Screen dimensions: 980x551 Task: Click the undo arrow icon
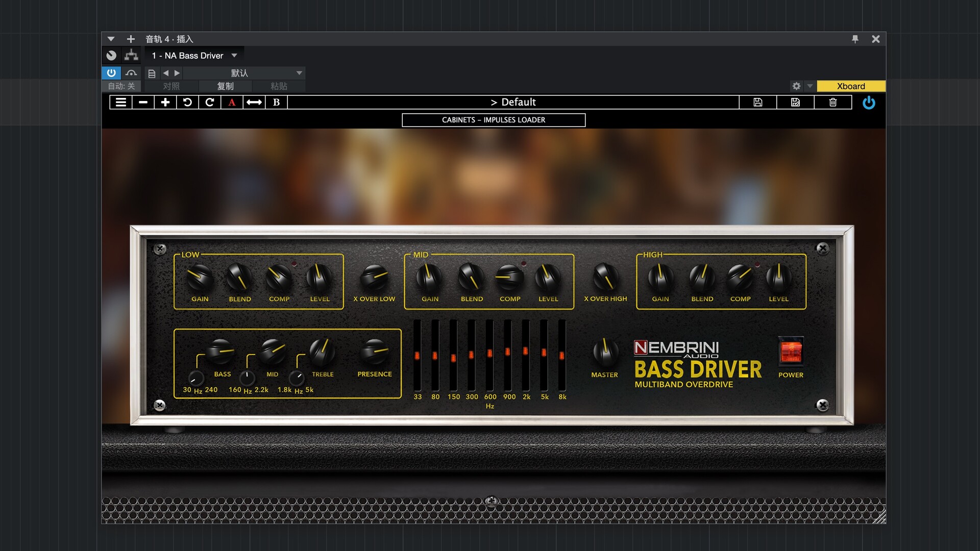click(187, 102)
